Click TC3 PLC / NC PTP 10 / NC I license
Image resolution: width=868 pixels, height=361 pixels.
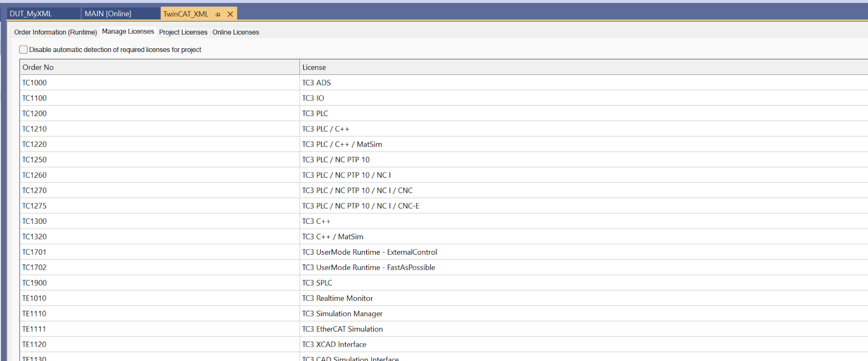(x=584, y=175)
